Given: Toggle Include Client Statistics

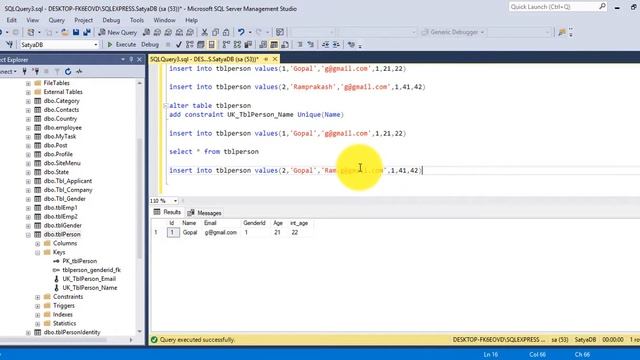Looking at the screenshot, I should 248,44.
